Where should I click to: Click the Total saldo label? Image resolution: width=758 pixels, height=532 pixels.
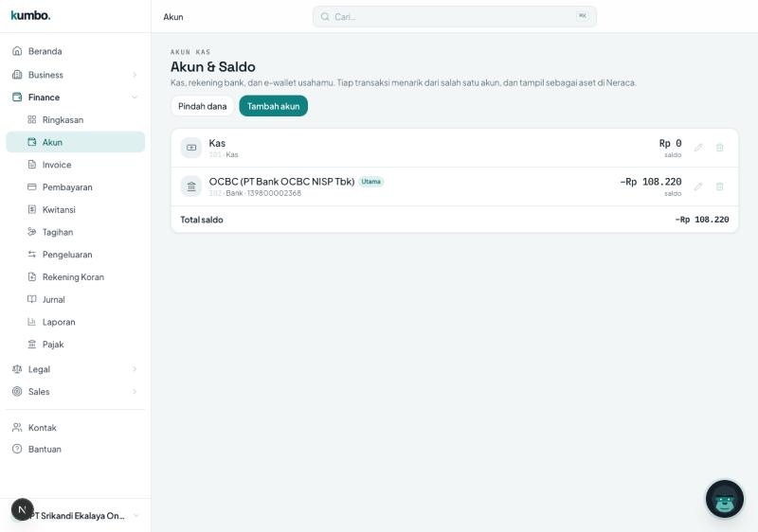click(202, 220)
